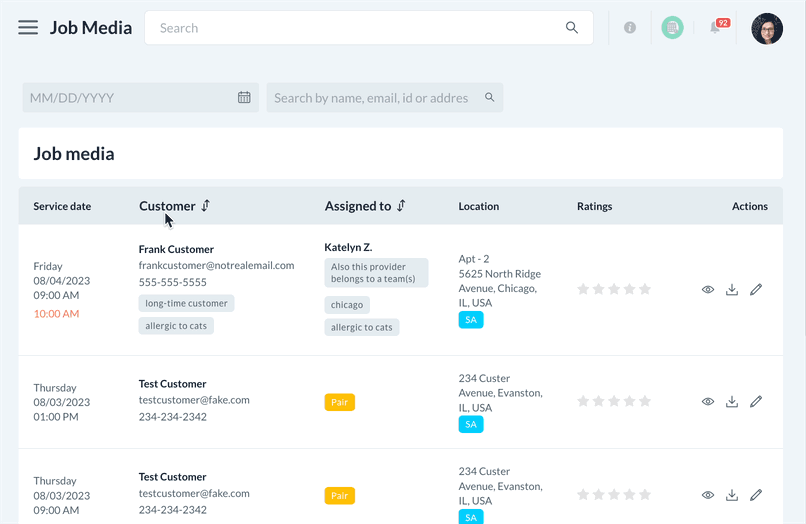Open notifications bell with 92 badge
This screenshot has height=524, width=806.
tap(716, 28)
